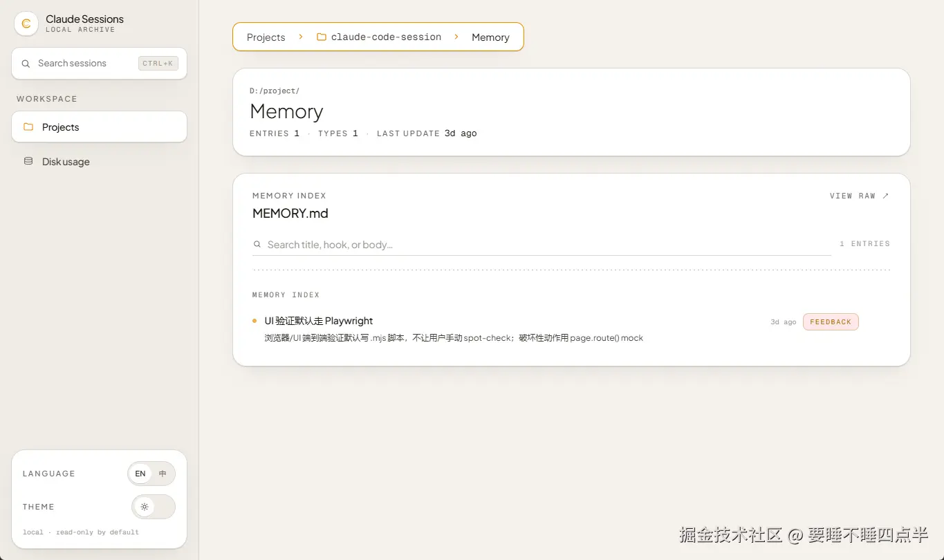Click the orange bullet beside UI 验证默认走 Playwright
The height and width of the screenshot is (560, 944).
point(254,321)
